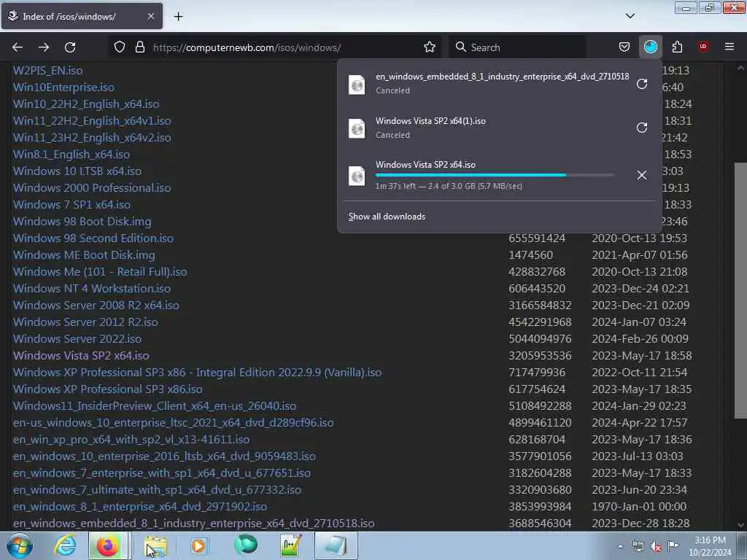Open en_windows_10_enterprise_2016_ltsb iso link
The image size is (747, 560).
164,456
